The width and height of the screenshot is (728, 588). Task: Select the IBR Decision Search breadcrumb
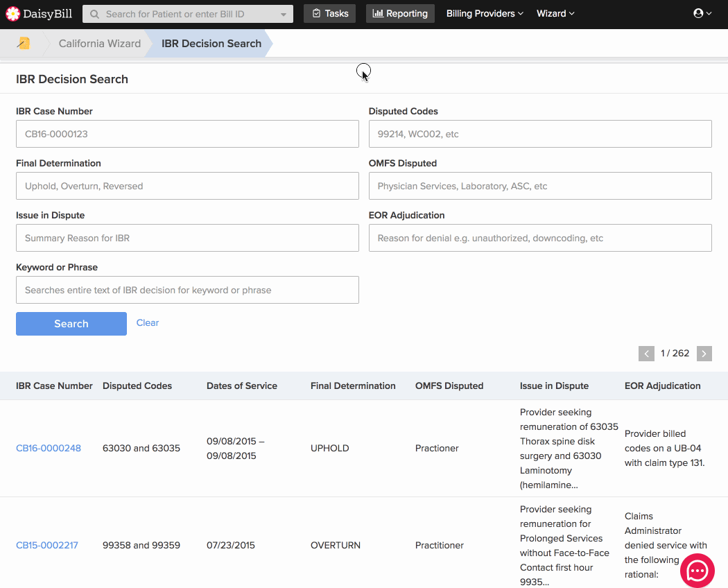(211, 43)
